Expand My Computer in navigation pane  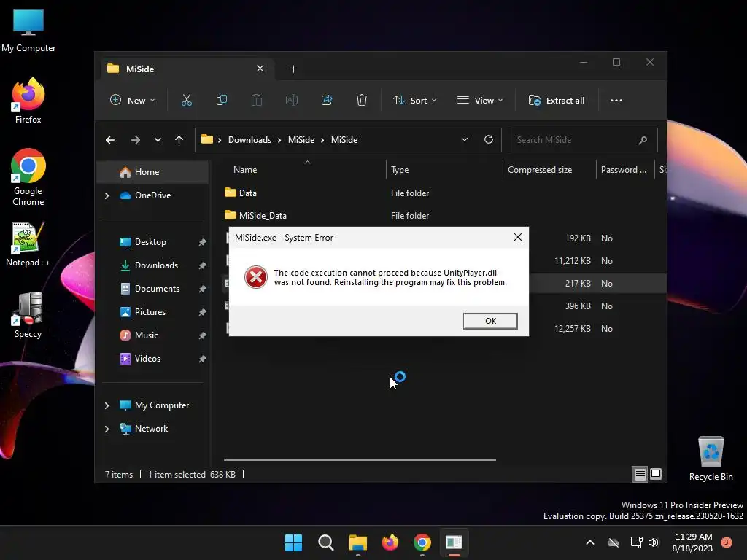107,405
